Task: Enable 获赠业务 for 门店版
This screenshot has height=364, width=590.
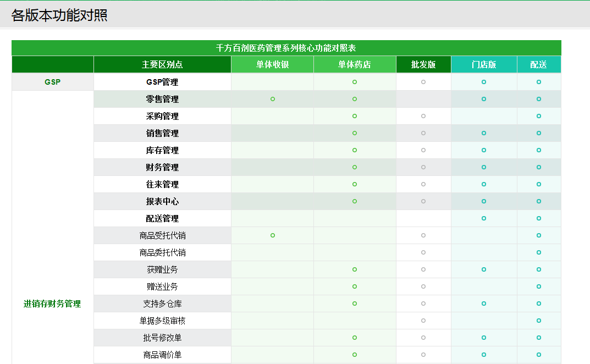Action: point(483,269)
